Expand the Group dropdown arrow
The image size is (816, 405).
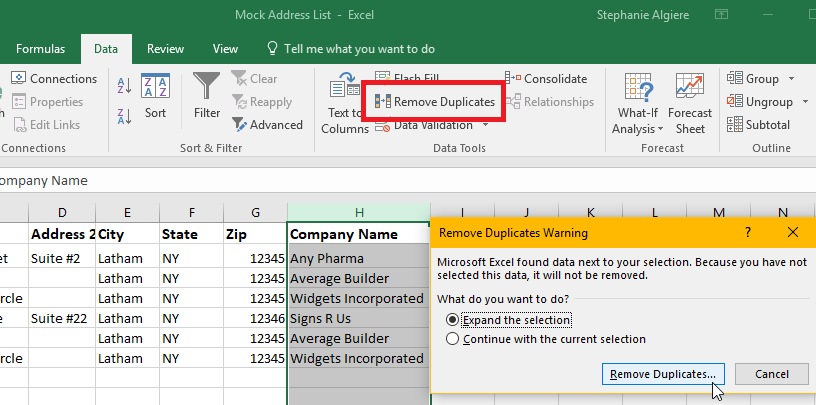791,79
